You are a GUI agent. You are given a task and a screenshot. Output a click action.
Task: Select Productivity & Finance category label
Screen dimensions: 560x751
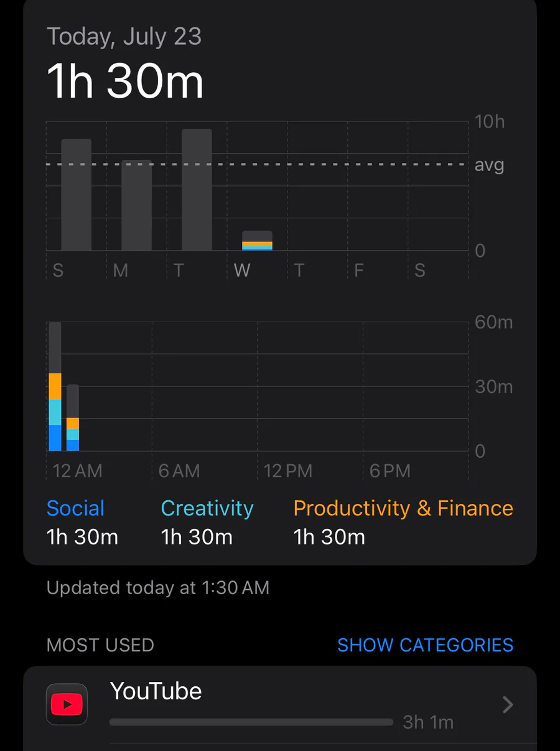point(403,508)
